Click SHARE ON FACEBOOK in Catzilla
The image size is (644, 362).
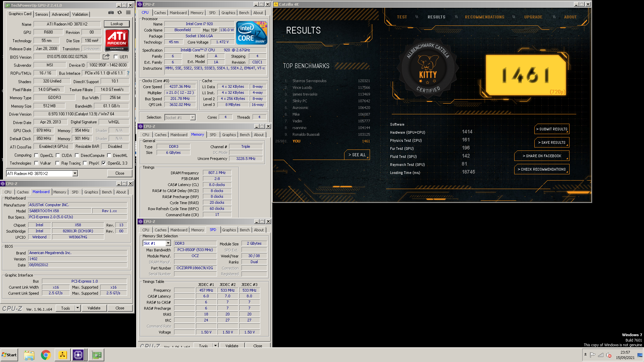point(542,156)
